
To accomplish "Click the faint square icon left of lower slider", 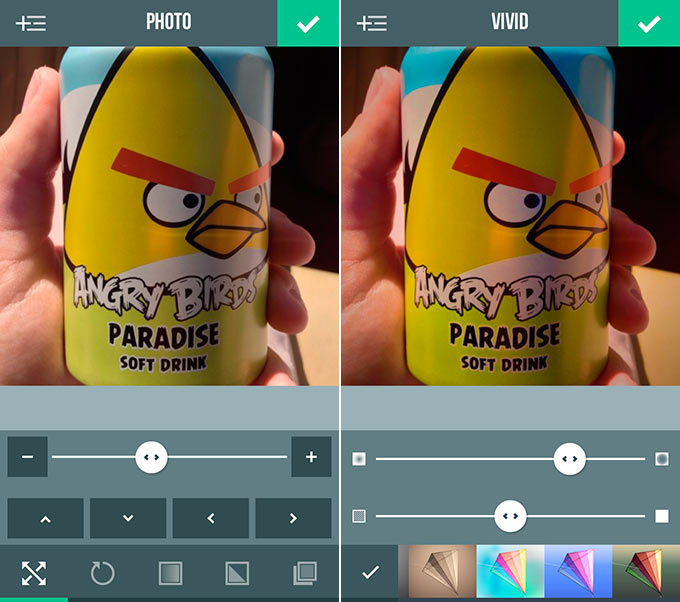I will tap(359, 516).
